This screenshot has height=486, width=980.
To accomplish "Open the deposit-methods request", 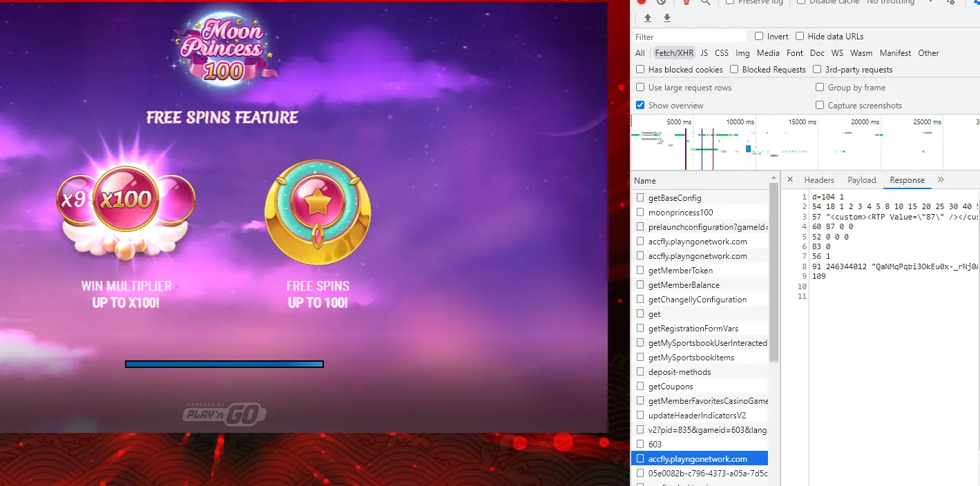I will [x=700, y=372].
